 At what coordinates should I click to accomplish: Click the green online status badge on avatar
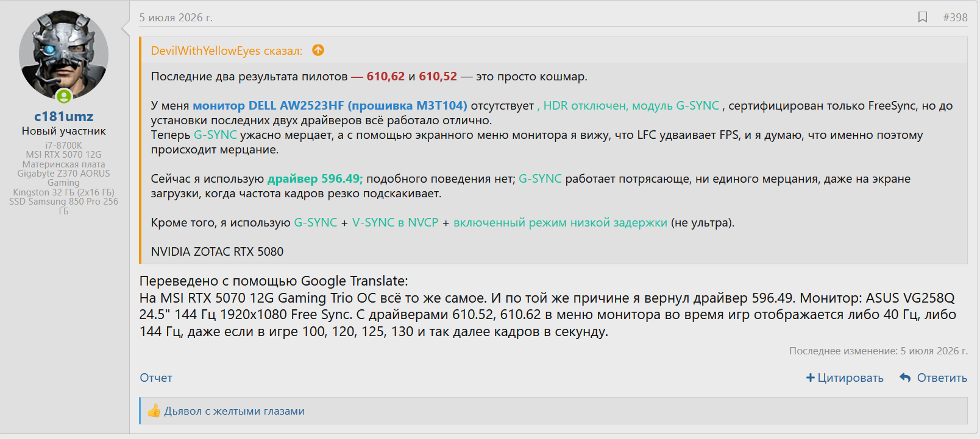(x=64, y=96)
